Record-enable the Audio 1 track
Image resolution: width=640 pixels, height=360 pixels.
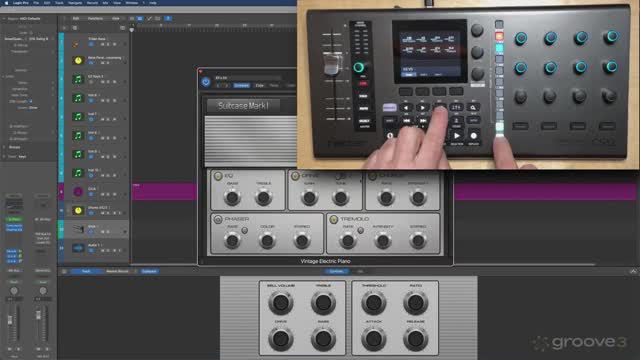point(114,250)
